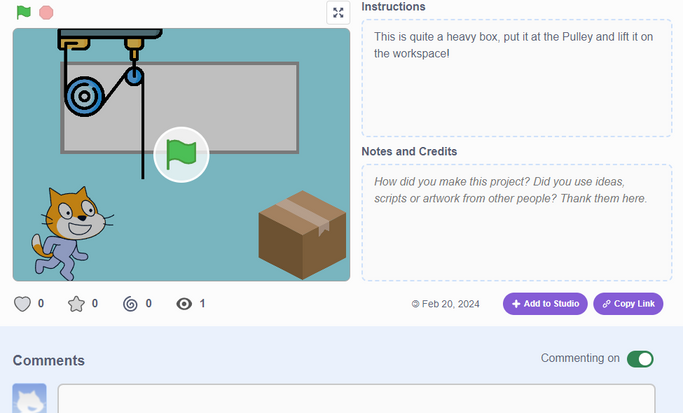
Task: Click the eye views icon
Action: 184,304
